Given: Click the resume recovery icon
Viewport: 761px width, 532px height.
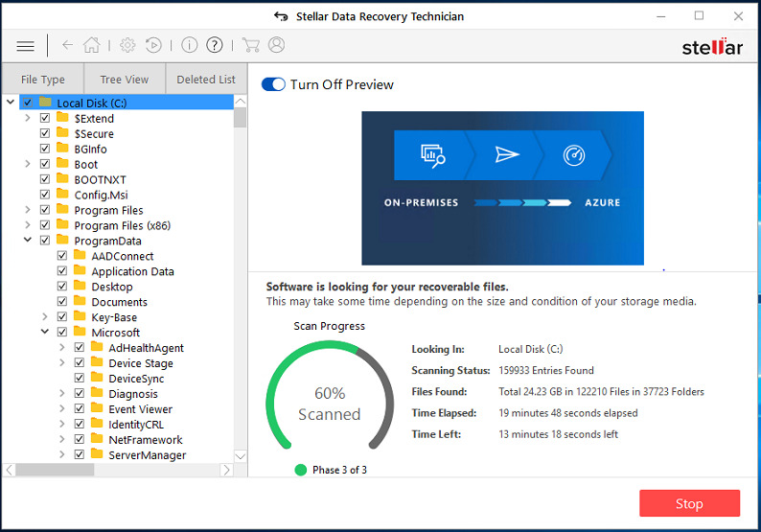Looking at the screenshot, I should [x=153, y=45].
